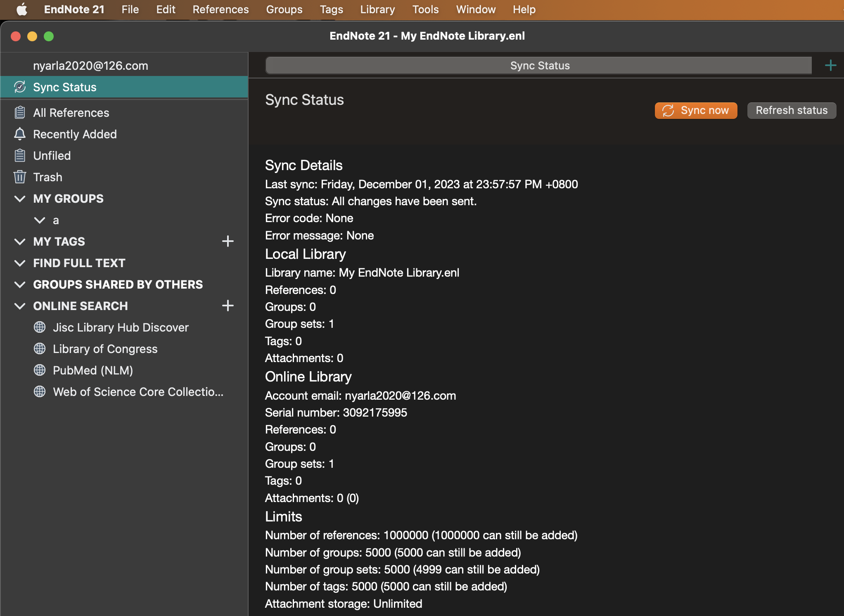Click the Unfiled clipboard icon
This screenshot has width=844, height=616.
click(20, 156)
